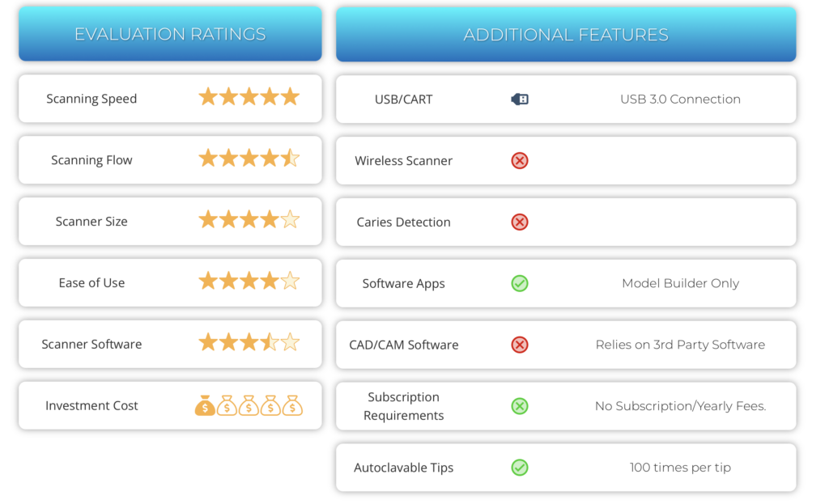Click 'Relies on 3rd Party Software' text

680,345
